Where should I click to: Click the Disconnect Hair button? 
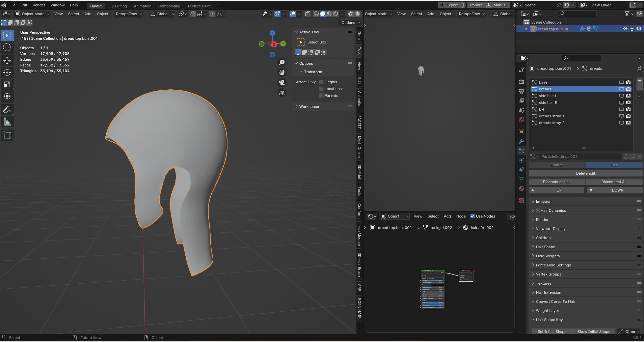pos(557,182)
